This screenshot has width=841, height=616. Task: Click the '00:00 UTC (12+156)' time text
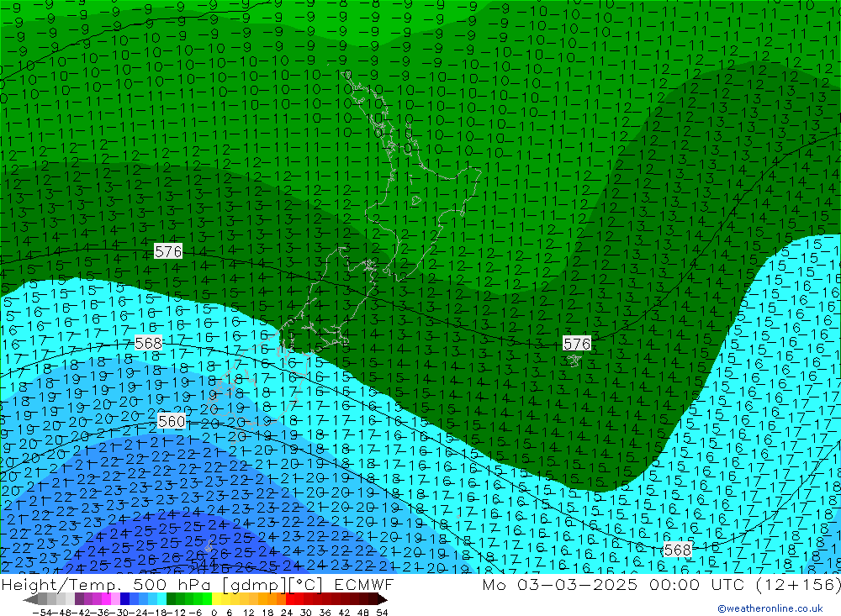point(741,584)
